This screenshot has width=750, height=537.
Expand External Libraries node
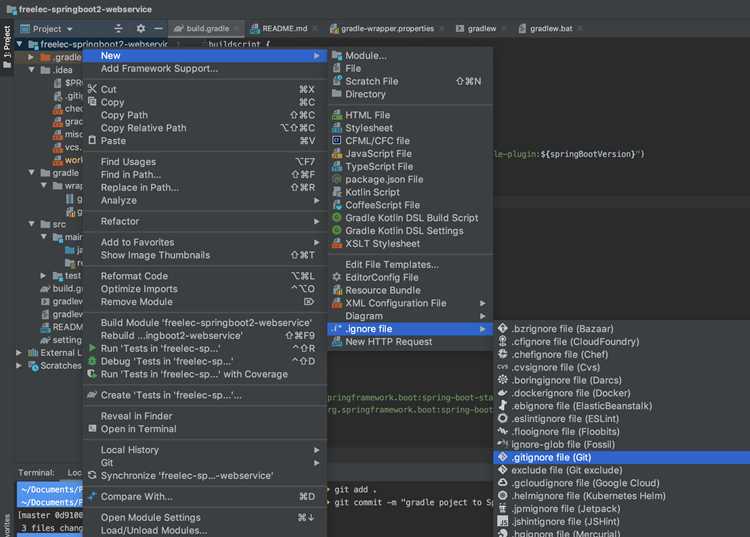pos(19,352)
